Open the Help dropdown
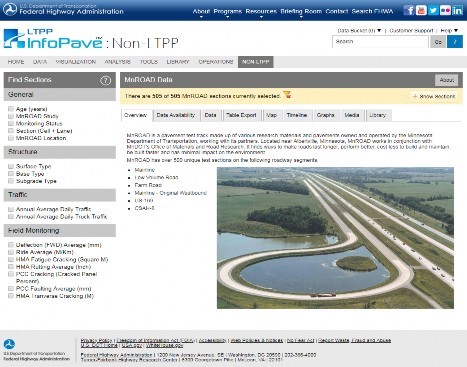 (449, 31)
